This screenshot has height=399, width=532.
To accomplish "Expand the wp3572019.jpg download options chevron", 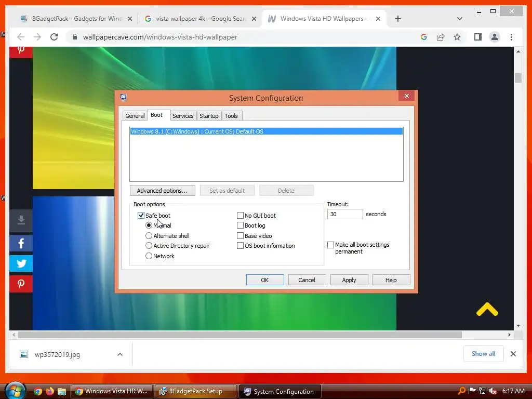I will point(120,354).
